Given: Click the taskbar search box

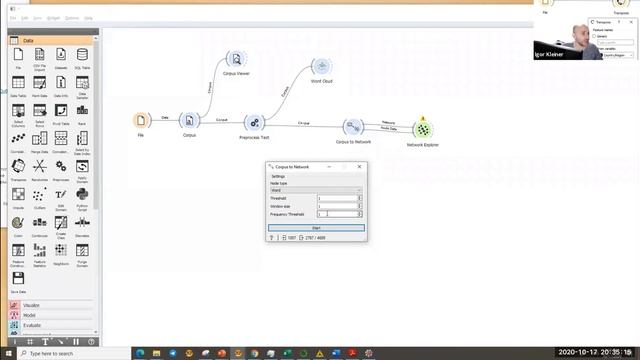Looking at the screenshot, I should click(74, 353).
